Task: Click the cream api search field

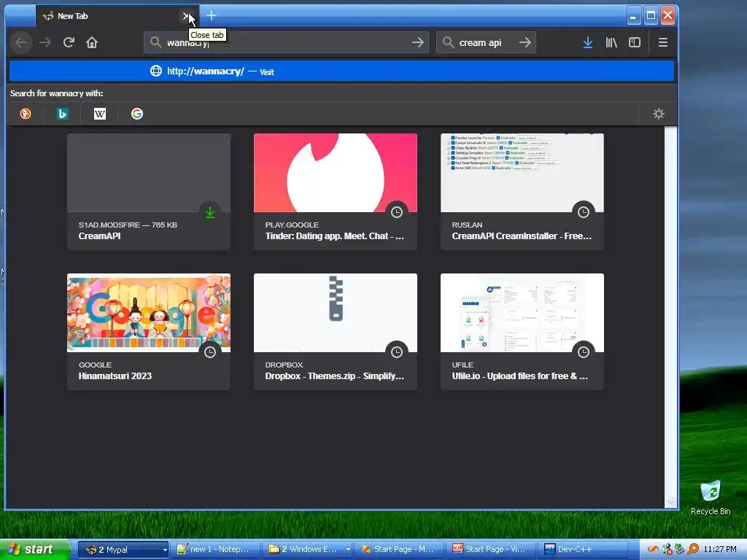Action: click(x=486, y=43)
